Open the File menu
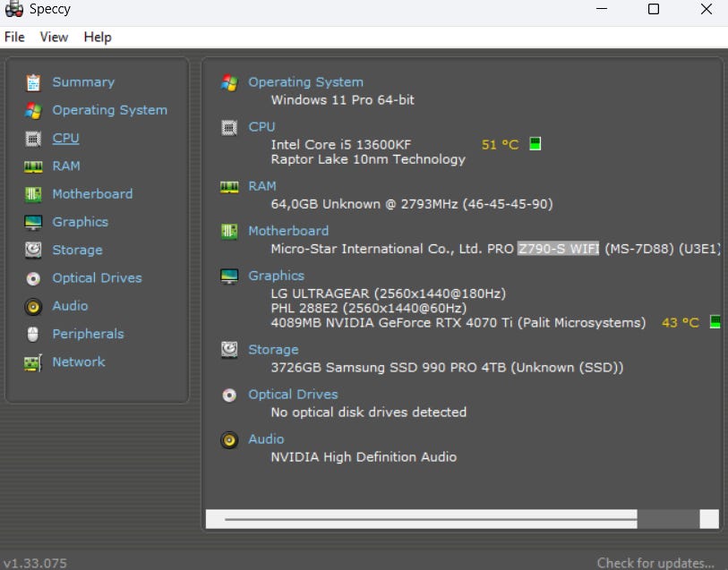728x570 pixels. 14,37
